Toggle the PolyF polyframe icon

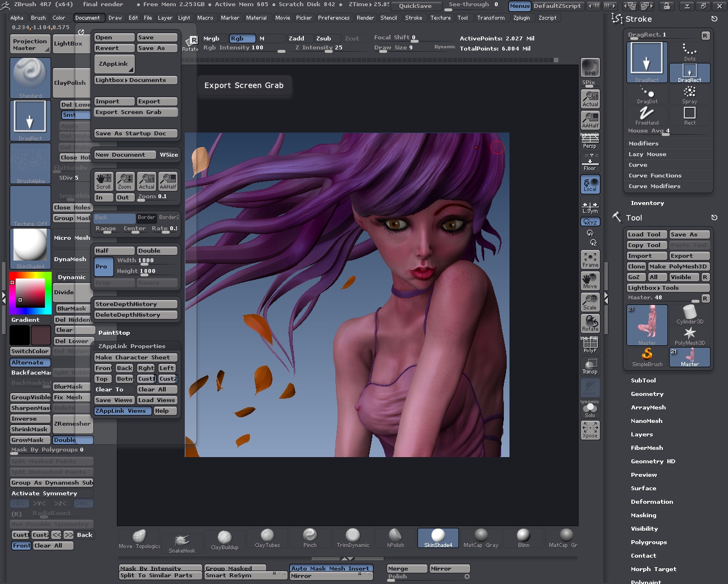coord(590,345)
